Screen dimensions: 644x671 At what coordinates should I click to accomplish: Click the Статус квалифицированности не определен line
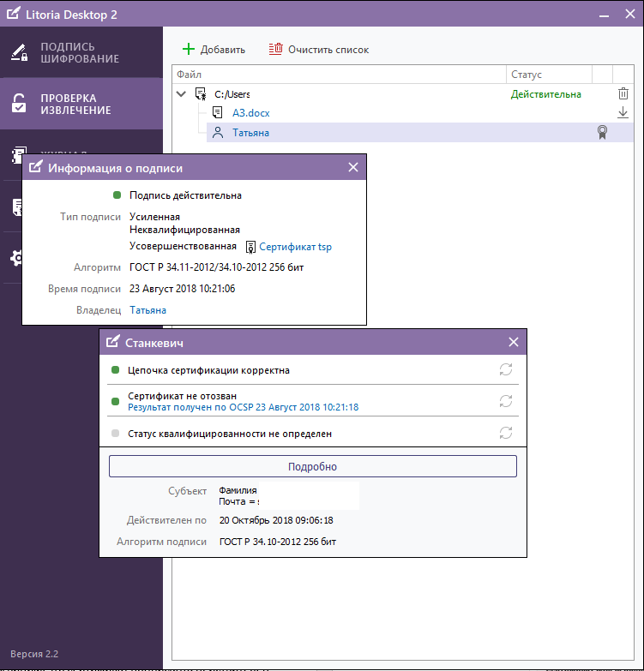(230, 434)
